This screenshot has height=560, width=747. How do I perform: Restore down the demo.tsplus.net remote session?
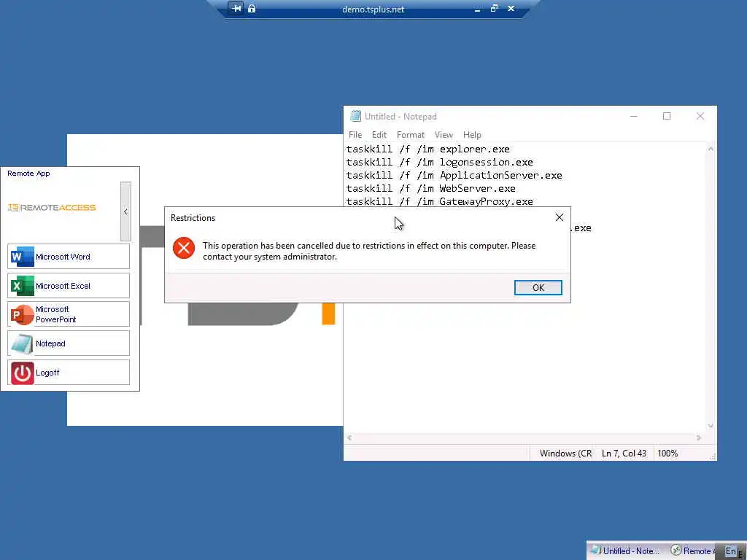494,8
